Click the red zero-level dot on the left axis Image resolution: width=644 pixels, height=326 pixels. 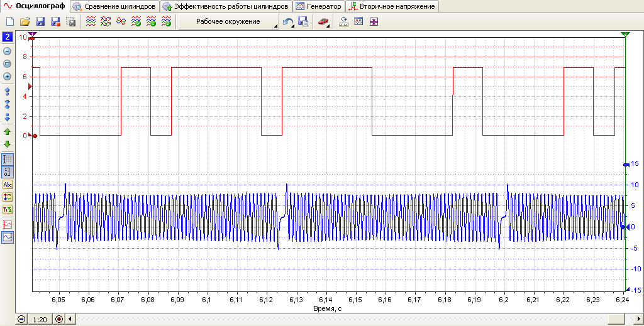pyautogui.click(x=35, y=136)
